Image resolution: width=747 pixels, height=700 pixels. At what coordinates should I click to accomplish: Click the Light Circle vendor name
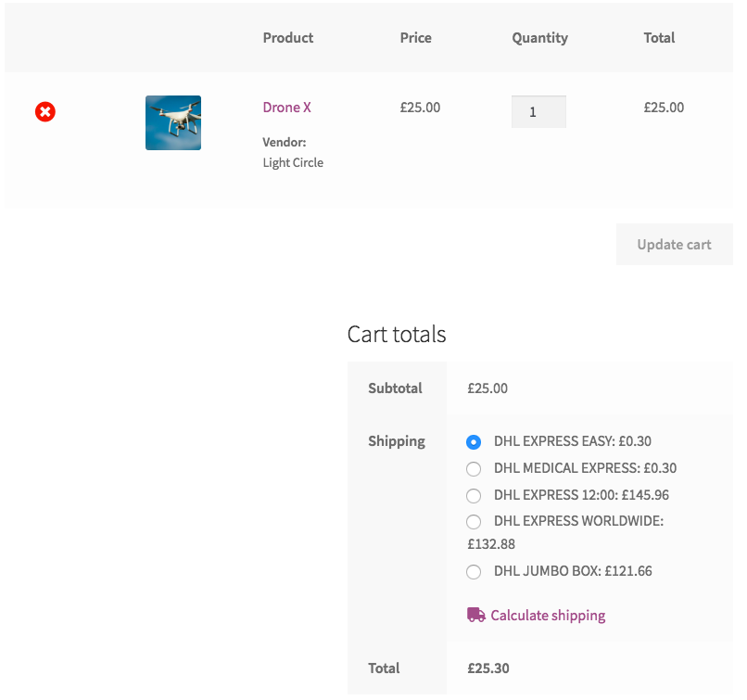(293, 162)
